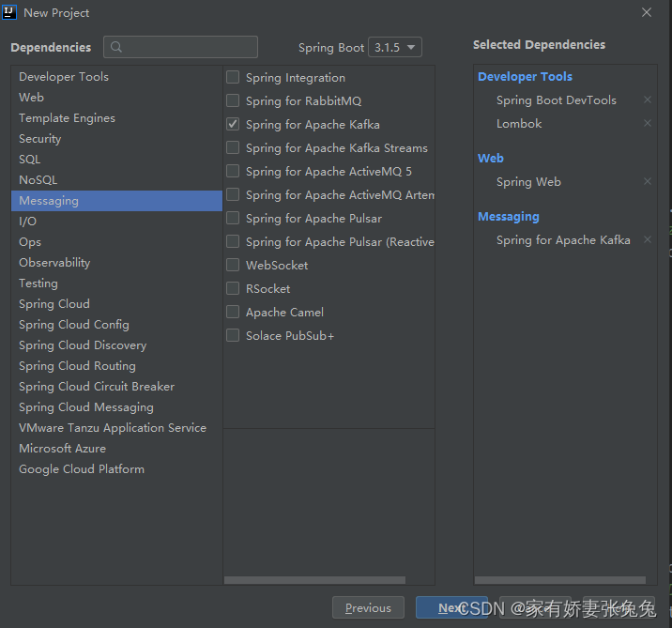Image resolution: width=672 pixels, height=628 pixels.
Task: Check the WebSocket dependency
Action: tap(233, 265)
